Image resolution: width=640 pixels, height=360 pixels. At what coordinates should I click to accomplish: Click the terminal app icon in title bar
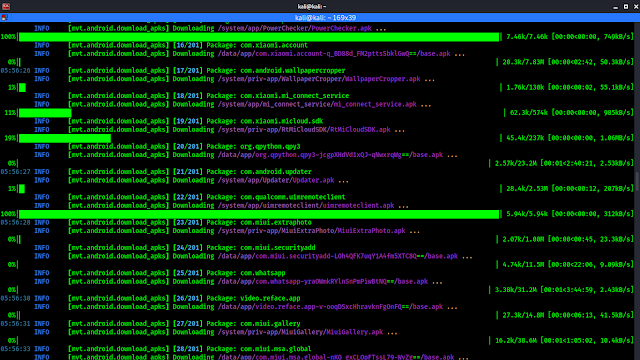tap(6, 6)
